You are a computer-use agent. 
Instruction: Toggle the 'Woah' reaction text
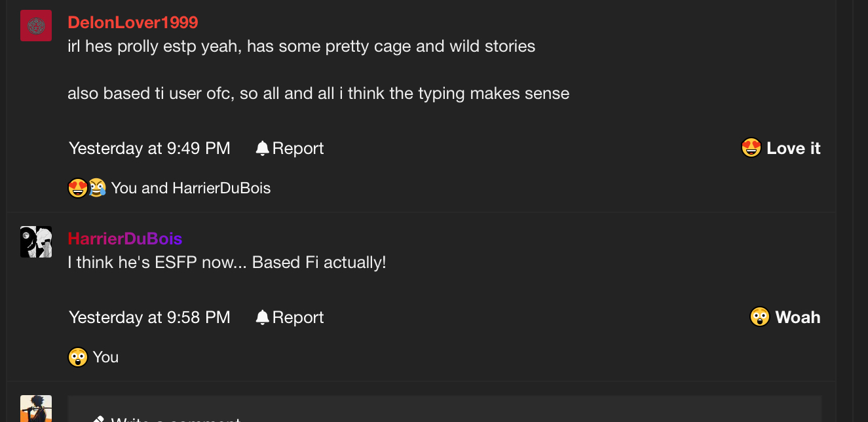tap(797, 317)
